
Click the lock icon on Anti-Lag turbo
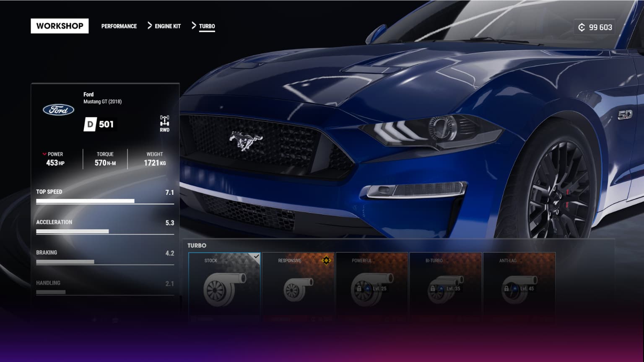(506, 289)
